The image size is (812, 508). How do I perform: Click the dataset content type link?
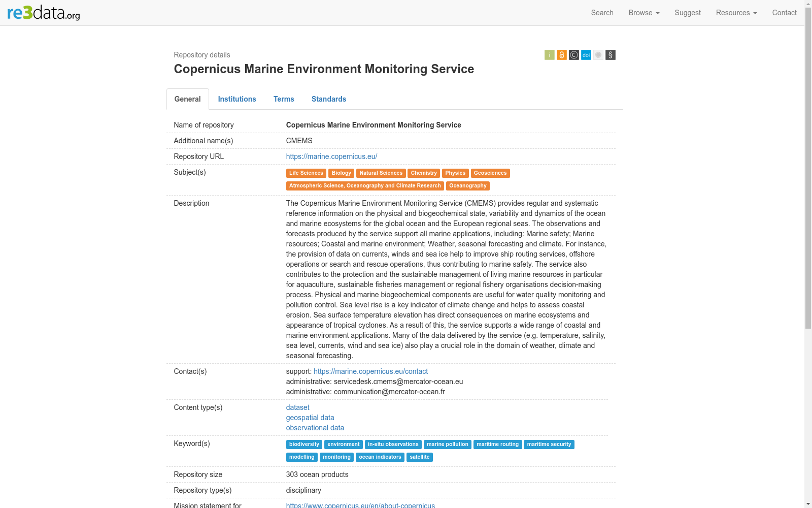tap(297, 407)
